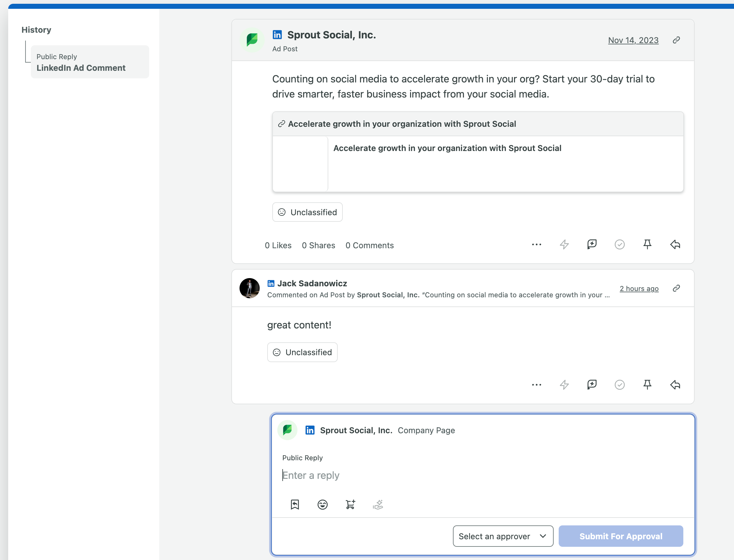This screenshot has height=560, width=734.
Task: Click 0 Likes count
Action: pyautogui.click(x=278, y=245)
